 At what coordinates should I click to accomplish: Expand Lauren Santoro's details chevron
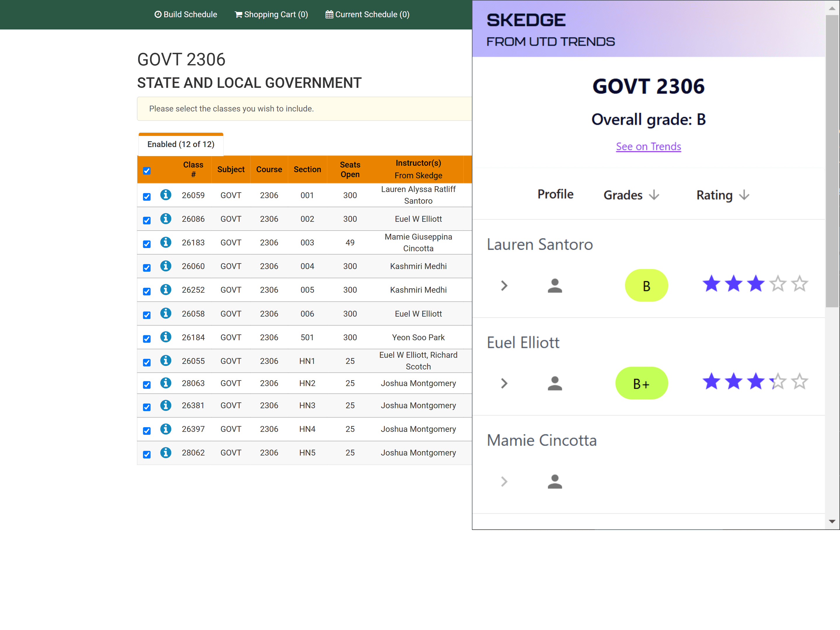[x=504, y=286]
